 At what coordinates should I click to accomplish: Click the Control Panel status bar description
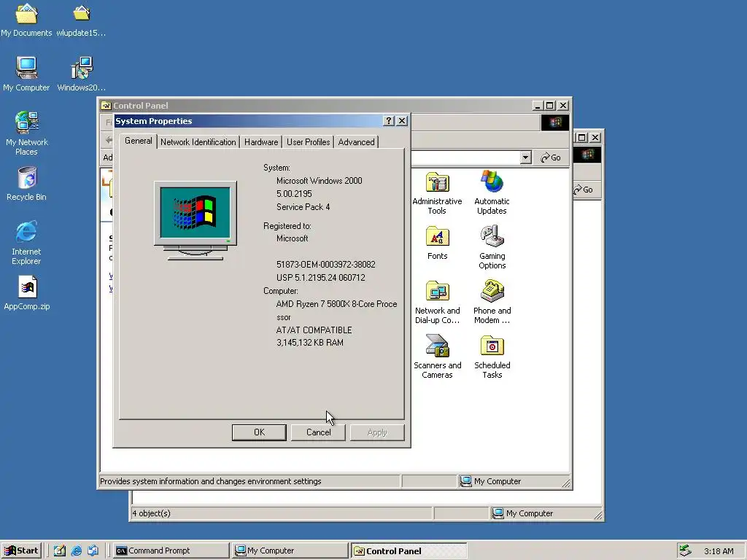click(x=211, y=481)
